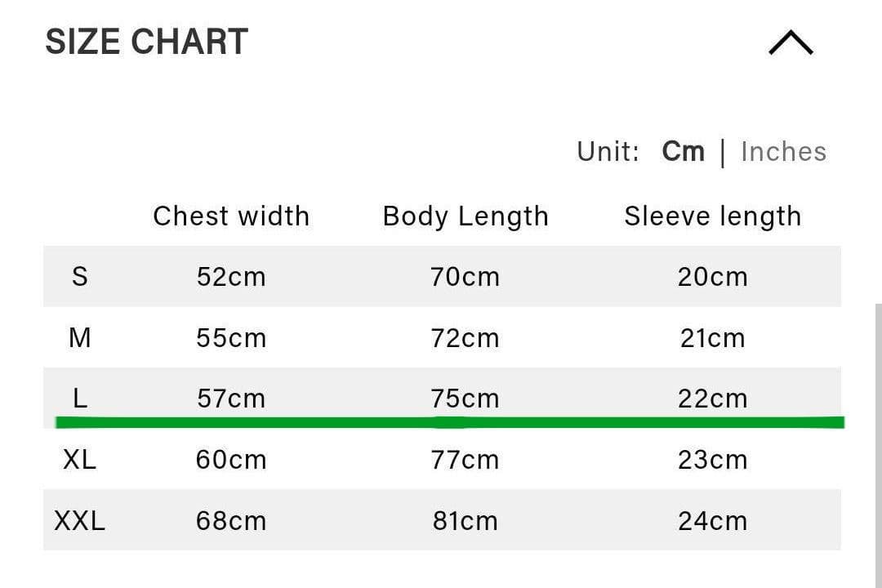The height and width of the screenshot is (588, 882).
Task: Click the Chest width column header
Action: (231, 216)
